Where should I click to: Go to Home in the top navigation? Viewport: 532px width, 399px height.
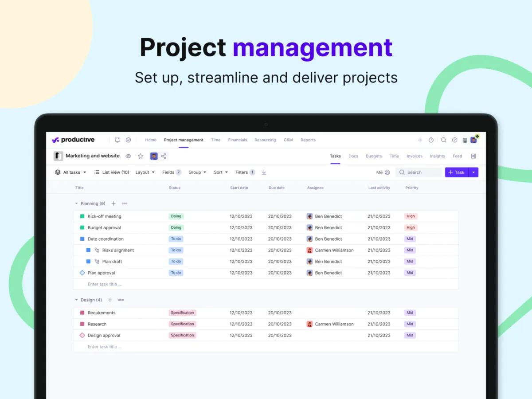(151, 140)
